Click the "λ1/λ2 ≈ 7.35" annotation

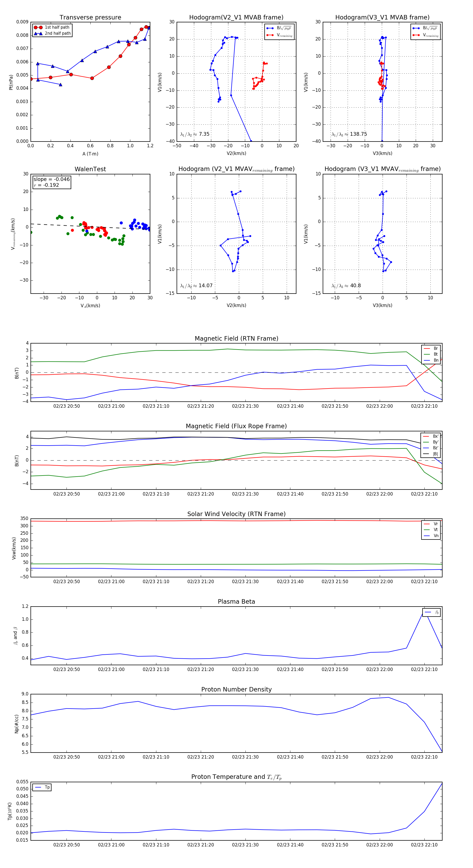point(194,134)
